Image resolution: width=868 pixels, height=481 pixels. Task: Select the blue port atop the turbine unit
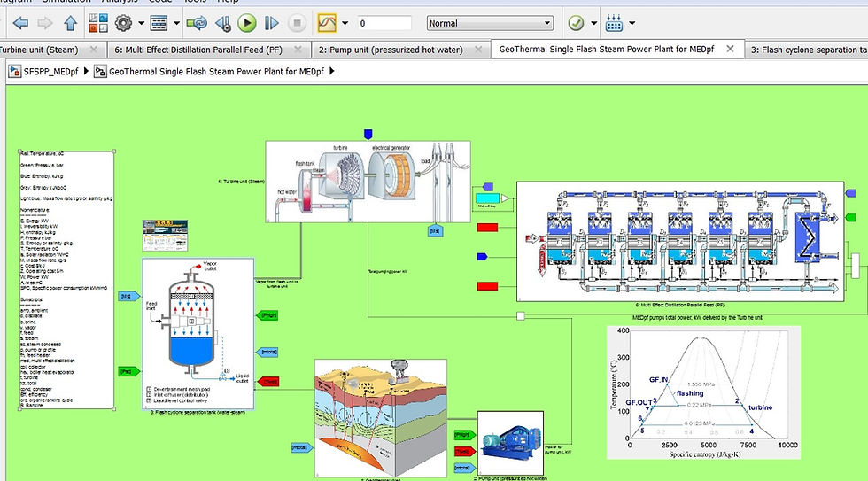coord(368,135)
